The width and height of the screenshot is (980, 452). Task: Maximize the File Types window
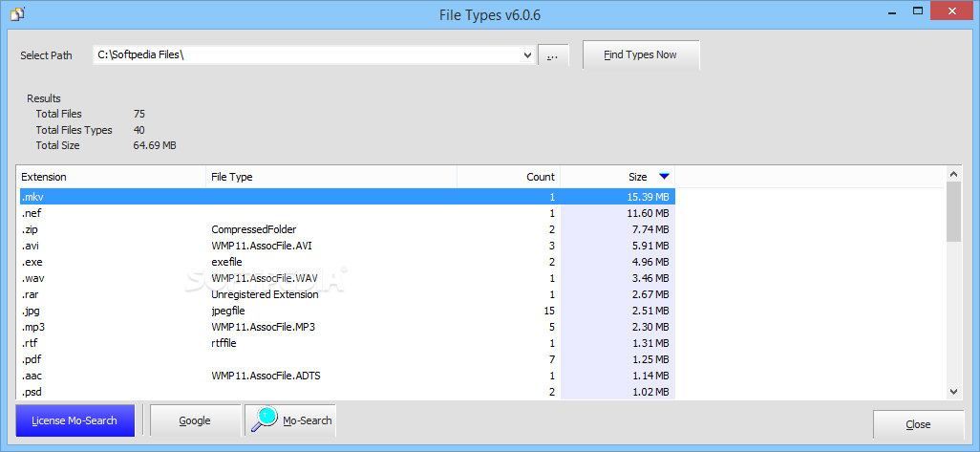coord(918,10)
